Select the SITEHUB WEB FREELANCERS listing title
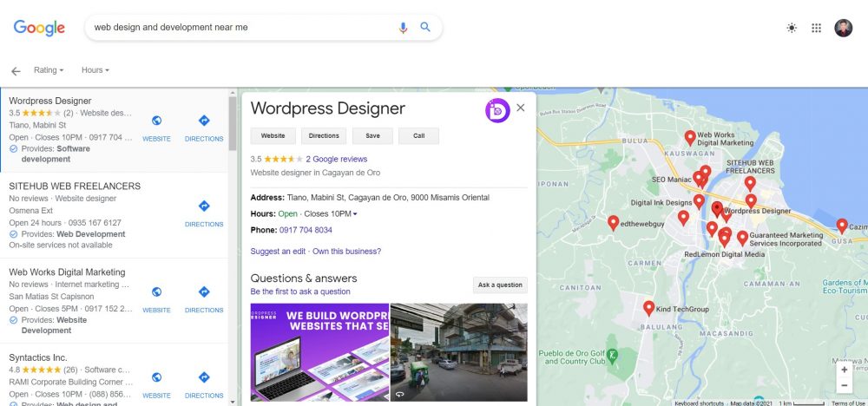Screen dimensions: 868x406 (x=75, y=187)
